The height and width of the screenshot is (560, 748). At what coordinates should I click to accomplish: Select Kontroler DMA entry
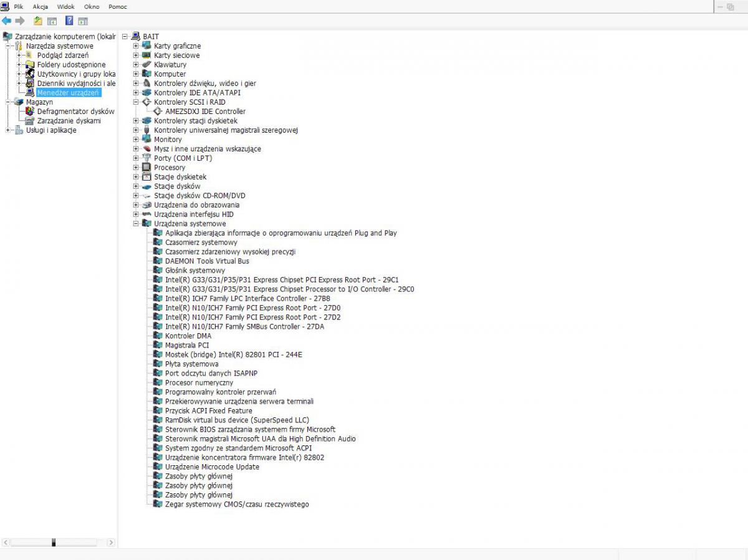coord(188,335)
